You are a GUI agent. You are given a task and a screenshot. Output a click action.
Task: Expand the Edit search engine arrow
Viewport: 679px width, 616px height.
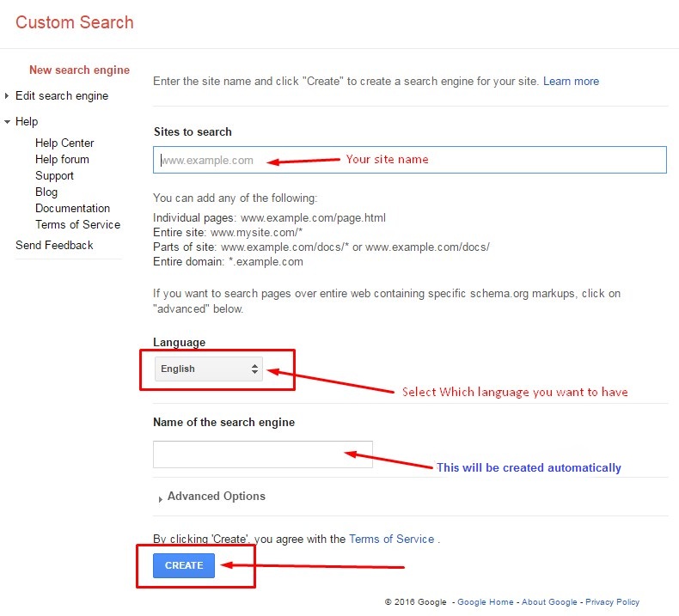[x=7, y=96]
